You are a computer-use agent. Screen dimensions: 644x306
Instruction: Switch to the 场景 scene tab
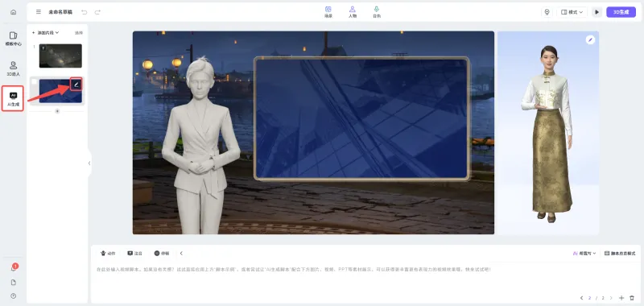tap(328, 12)
